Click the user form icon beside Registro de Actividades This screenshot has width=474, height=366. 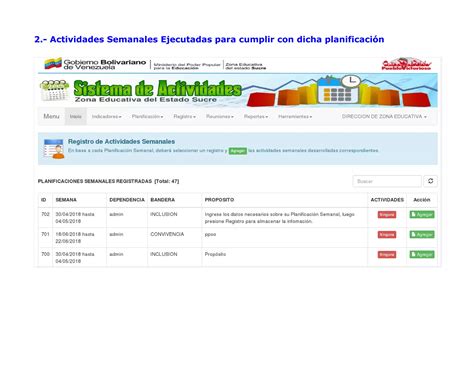point(54,149)
